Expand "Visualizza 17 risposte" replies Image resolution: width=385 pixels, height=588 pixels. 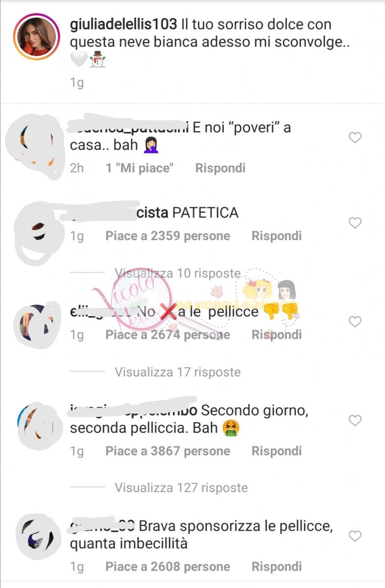click(x=178, y=372)
